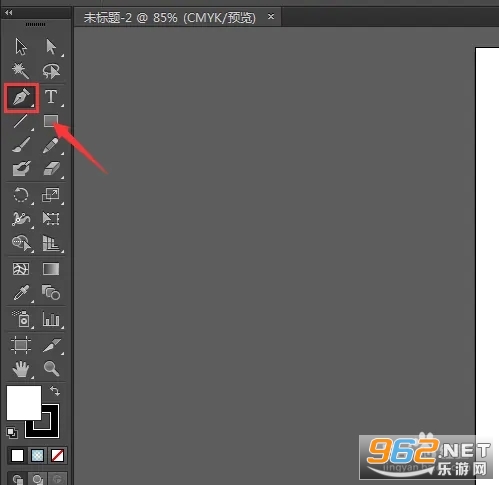Select the Pen tool
Screen dimensions: 499x485
click(21, 97)
